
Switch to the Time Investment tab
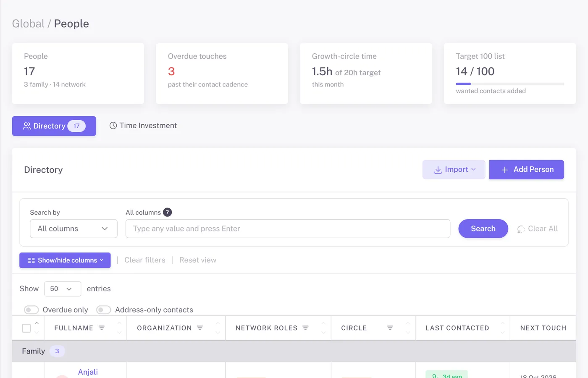(x=143, y=126)
